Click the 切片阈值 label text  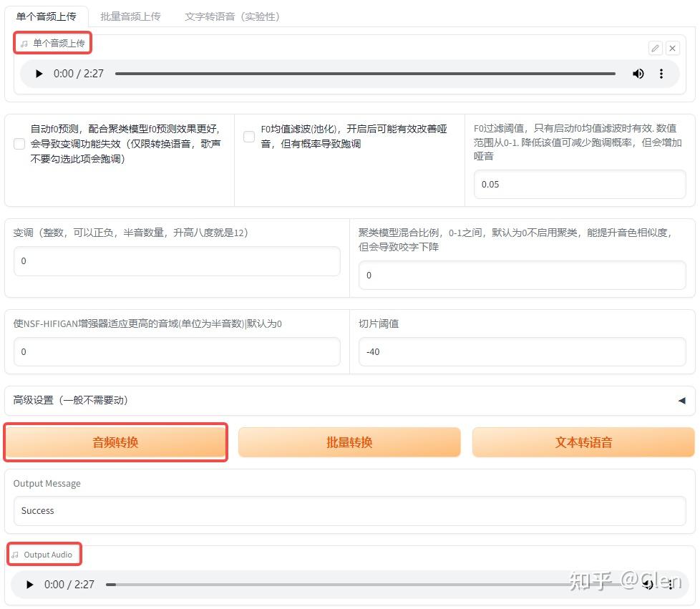click(x=379, y=323)
